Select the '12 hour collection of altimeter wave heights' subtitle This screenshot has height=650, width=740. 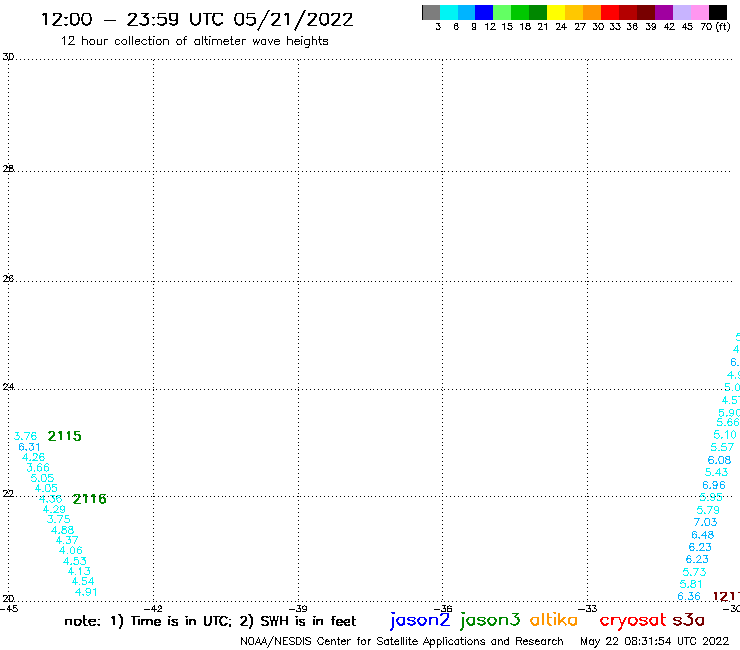[x=194, y=41]
